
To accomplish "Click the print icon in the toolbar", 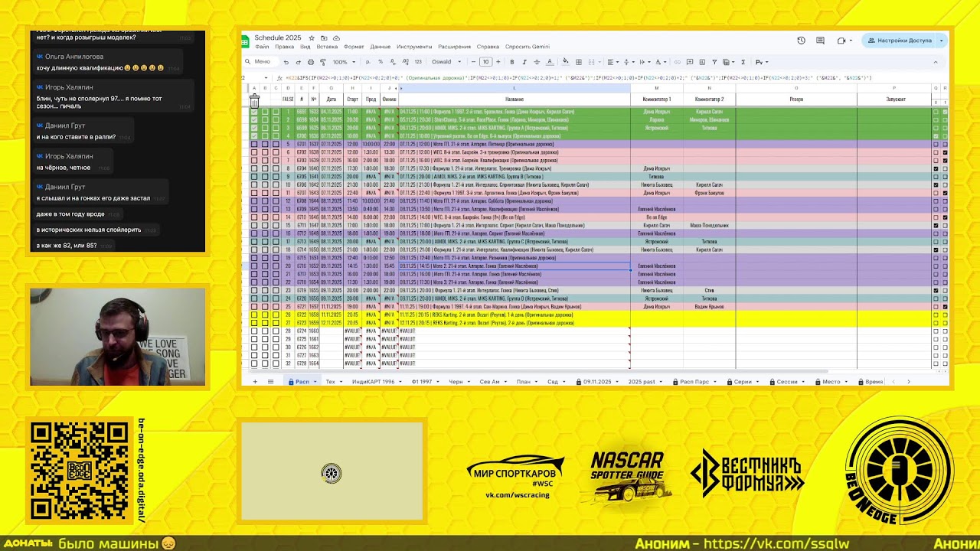I will pos(310,62).
